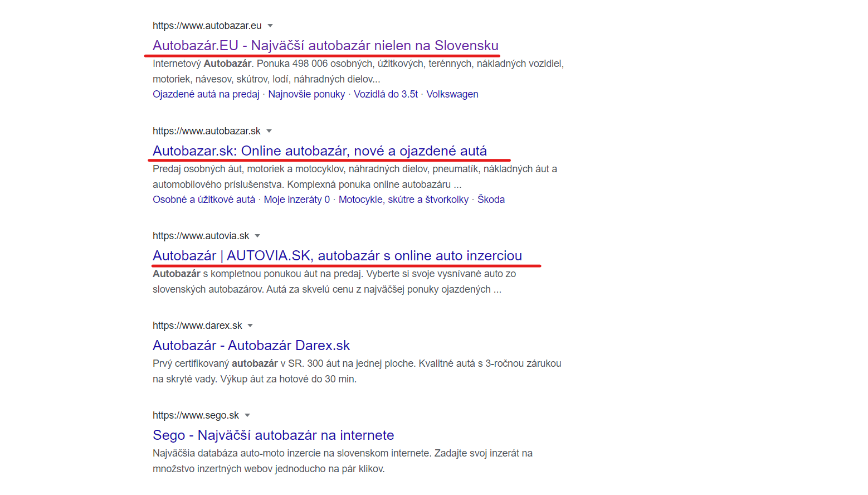The width and height of the screenshot is (868, 495).
Task: Follow the 'Osobné a úžitkové autá' sitelink
Action: tap(204, 200)
